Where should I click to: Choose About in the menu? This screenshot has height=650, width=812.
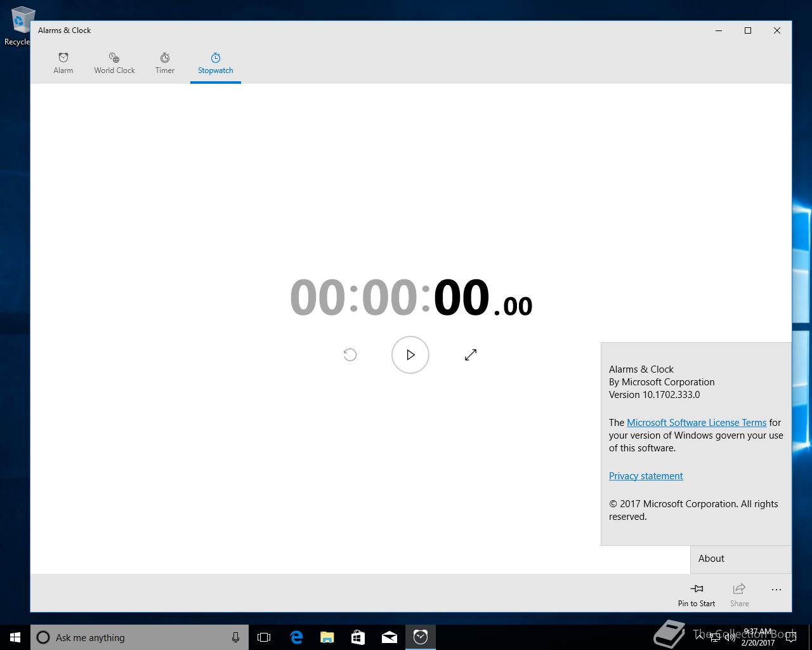(x=741, y=559)
